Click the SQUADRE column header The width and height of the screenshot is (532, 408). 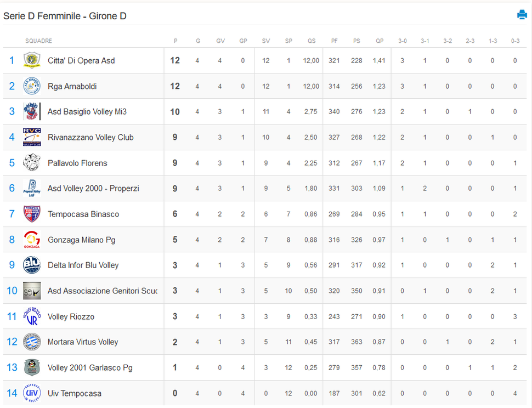click(39, 41)
